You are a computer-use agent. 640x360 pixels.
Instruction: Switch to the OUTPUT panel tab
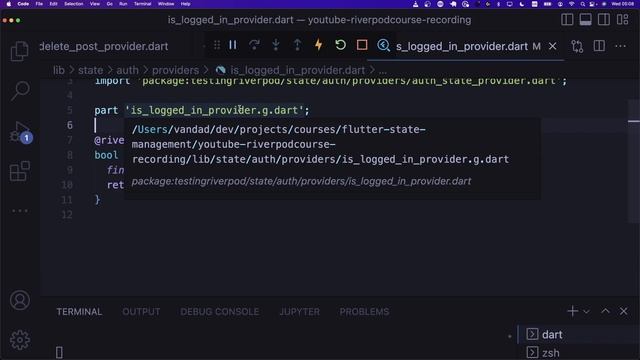(141, 312)
